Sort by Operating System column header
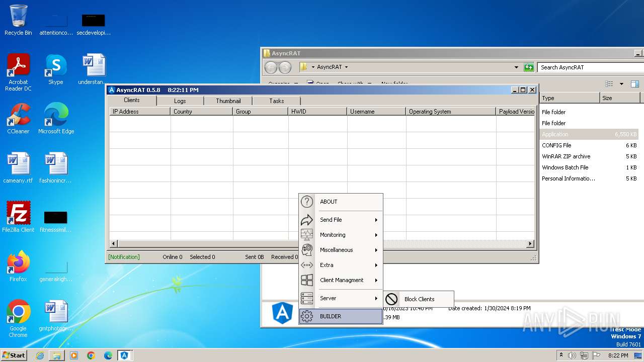This screenshot has width=644, height=362. tap(451, 112)
